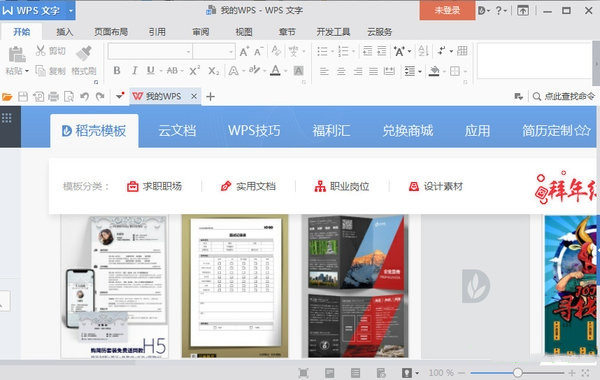This screenshot has height=380, width=600.
Task: Click the print preview icon
Action: pos(69,96)
